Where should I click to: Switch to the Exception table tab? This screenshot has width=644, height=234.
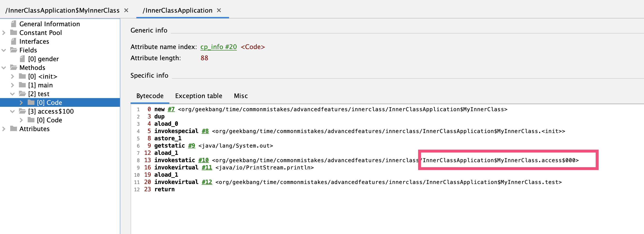198,96
